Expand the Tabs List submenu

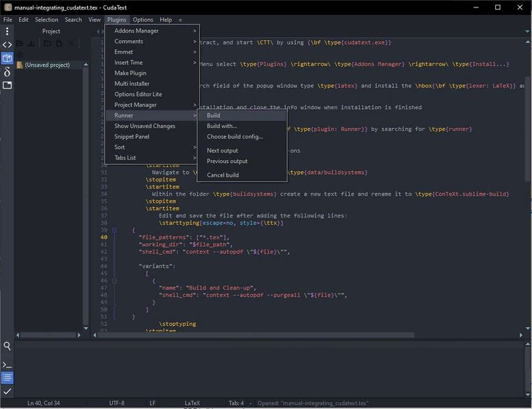152,157
